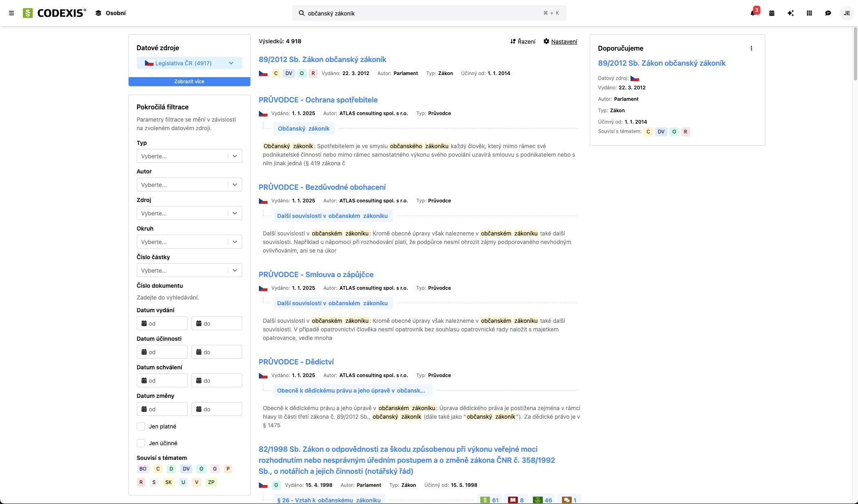Click the R tag in Doporučujeme panel
Image resolution: width=858 pixels, height=504 pixels.
[685, 132]
